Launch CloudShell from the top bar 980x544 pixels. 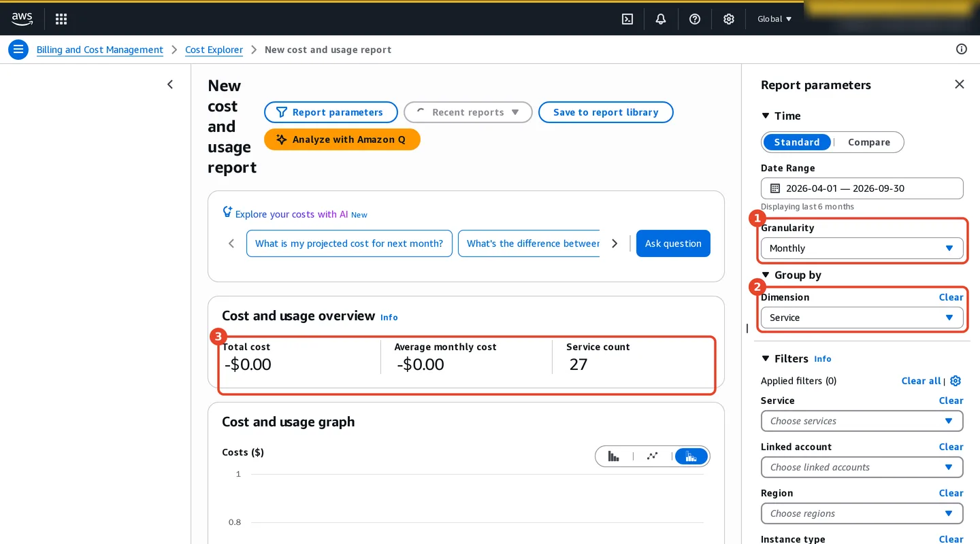(x=627, y=19)
